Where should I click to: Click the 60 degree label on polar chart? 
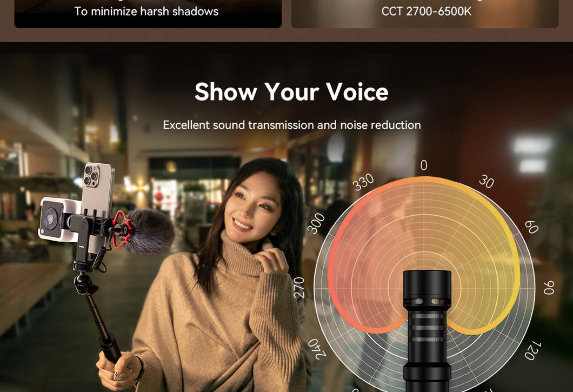pos(531,227)
